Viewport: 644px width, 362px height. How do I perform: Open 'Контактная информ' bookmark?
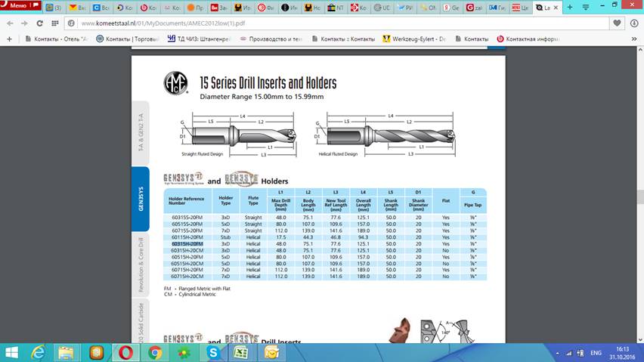[528, 39]
